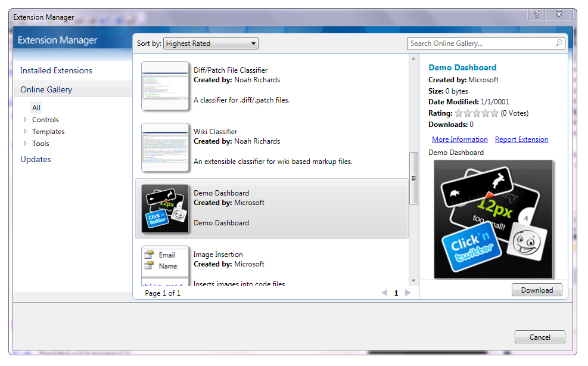Expand the Tools category
Viewport: 588px width, 366px height.
[x=26, y=144]
